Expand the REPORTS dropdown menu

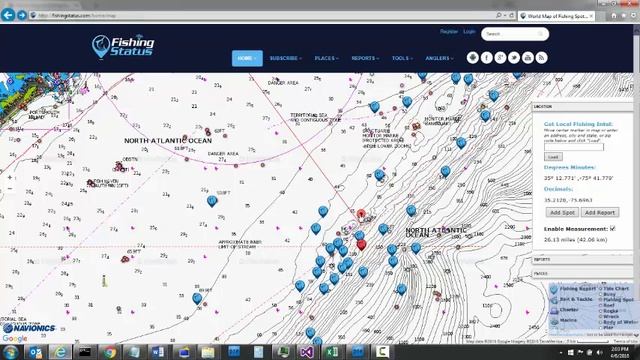point(365,58)
